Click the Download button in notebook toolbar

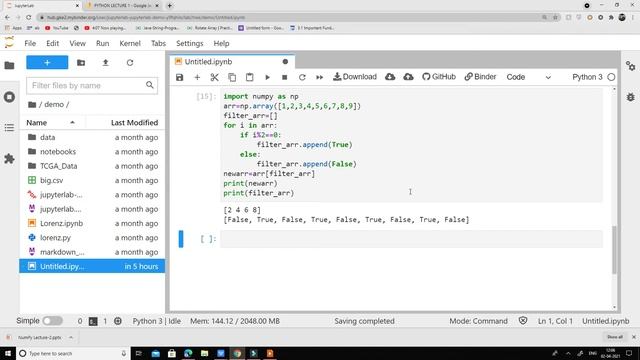355,77
